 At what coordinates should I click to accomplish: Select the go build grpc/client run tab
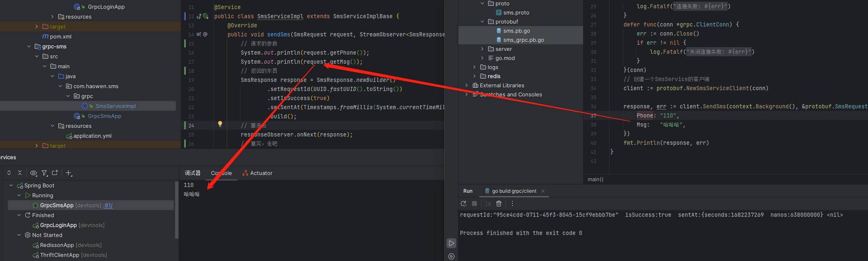point(514,191)
